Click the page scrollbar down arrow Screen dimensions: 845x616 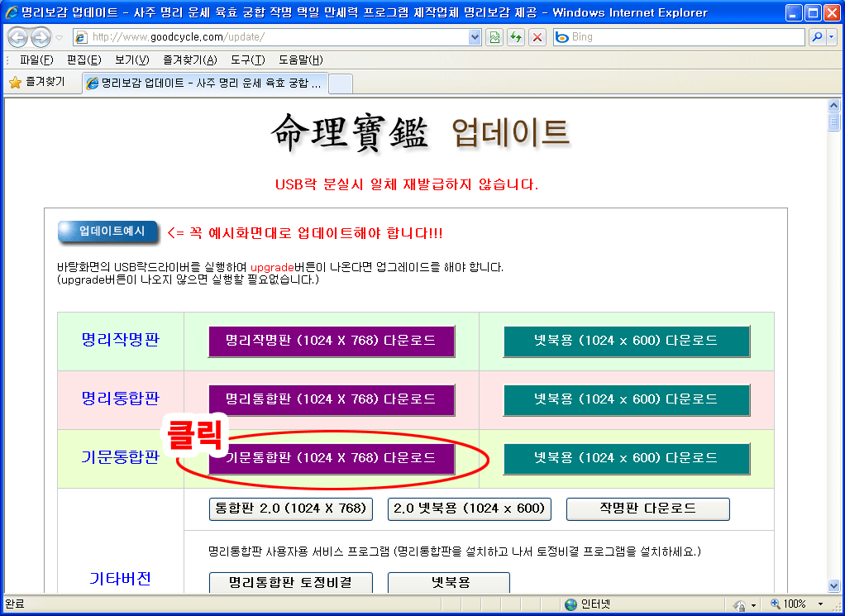click(x=833, y=585)
